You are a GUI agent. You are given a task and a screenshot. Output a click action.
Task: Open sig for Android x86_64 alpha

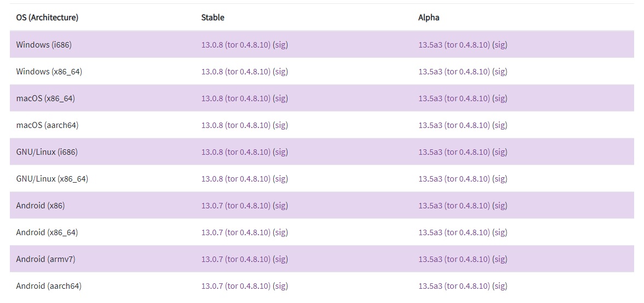coord(500,232)
